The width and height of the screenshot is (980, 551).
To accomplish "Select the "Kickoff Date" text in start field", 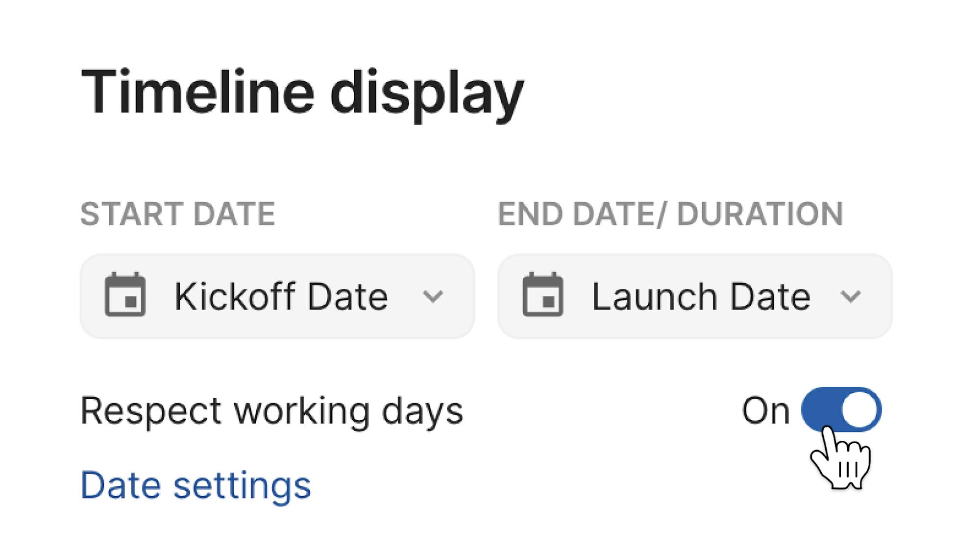I will click(x=281, y=296).
